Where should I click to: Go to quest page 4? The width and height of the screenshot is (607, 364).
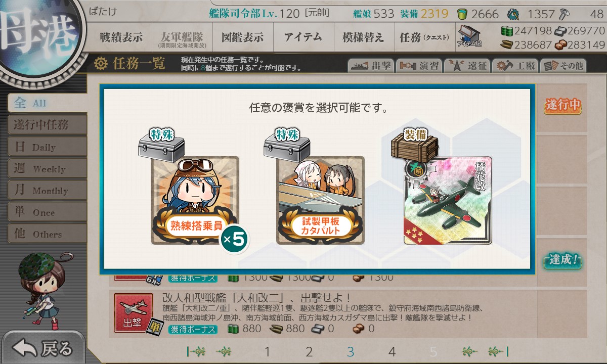(x=392, y=352)
